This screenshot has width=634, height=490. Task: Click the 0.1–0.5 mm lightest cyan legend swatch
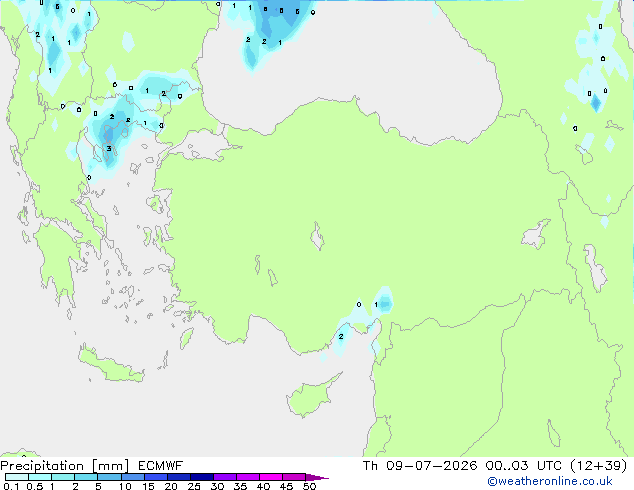pos(17,477)
